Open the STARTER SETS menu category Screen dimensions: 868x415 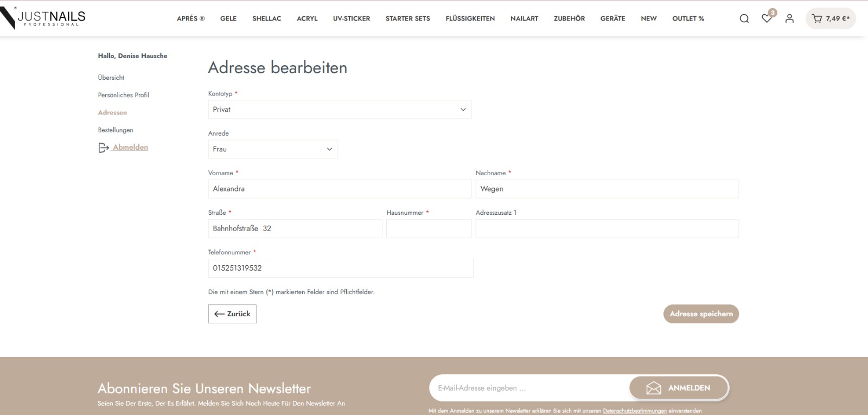point(407,18)
